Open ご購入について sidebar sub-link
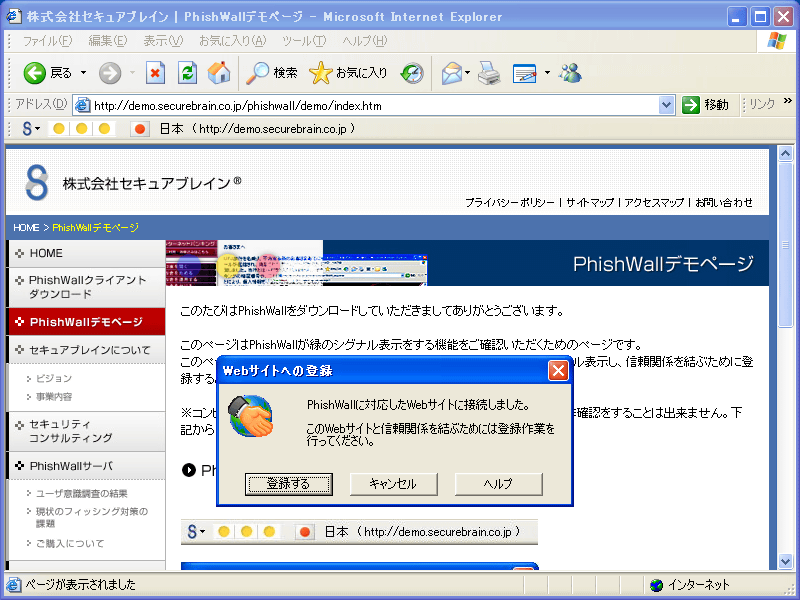This screenshot has height=600, width=800. (70, 543)
